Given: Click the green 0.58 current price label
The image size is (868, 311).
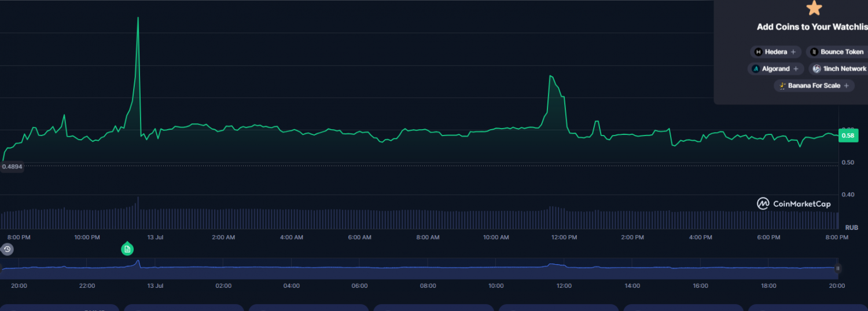Looking at the screenshot, I should 848,136.
